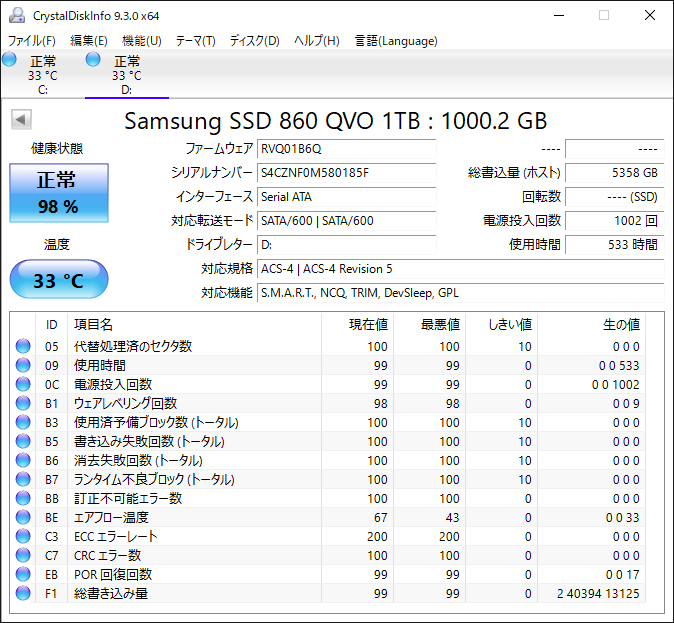Click status orb for attribute BB row
Screen dimensions: 674x623
tap(23, 498)
